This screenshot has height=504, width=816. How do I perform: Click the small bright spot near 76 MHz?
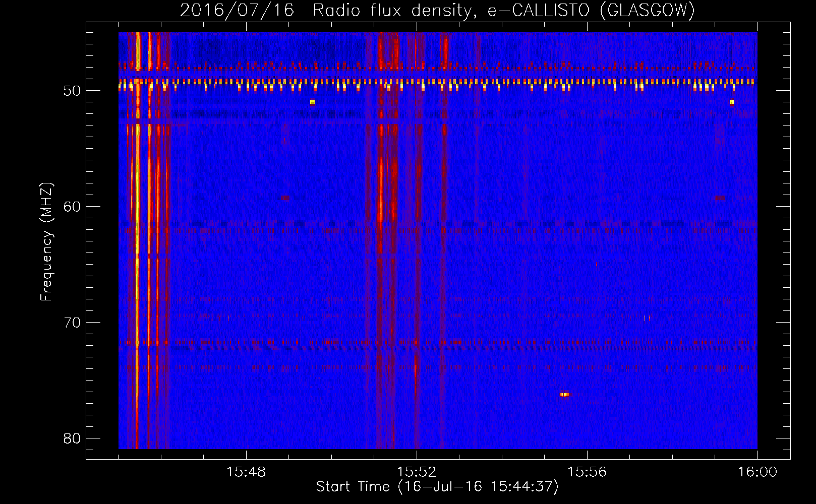tap(564, 394)
